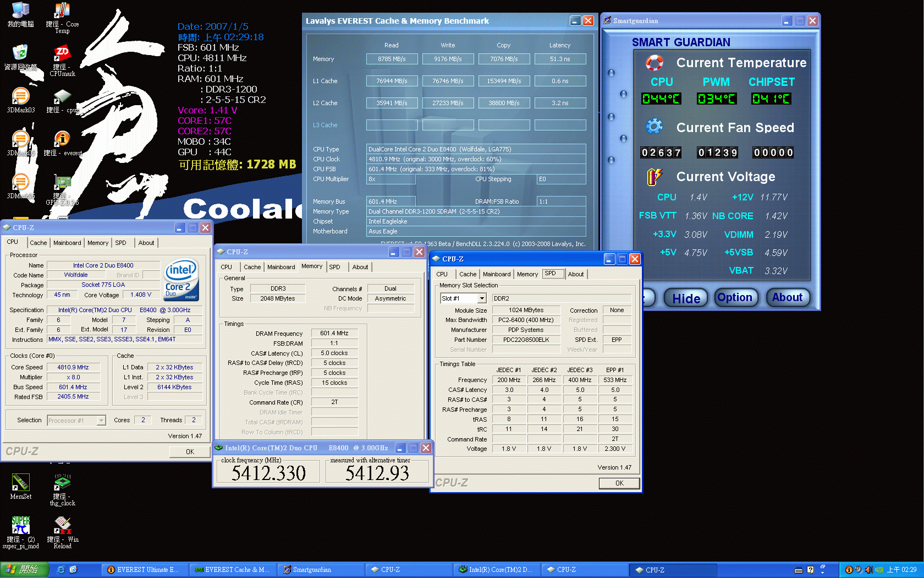This screenshot has width=924, height=578.
Task: Click OK in the left CPU-Z window
Action: [190, 451]
